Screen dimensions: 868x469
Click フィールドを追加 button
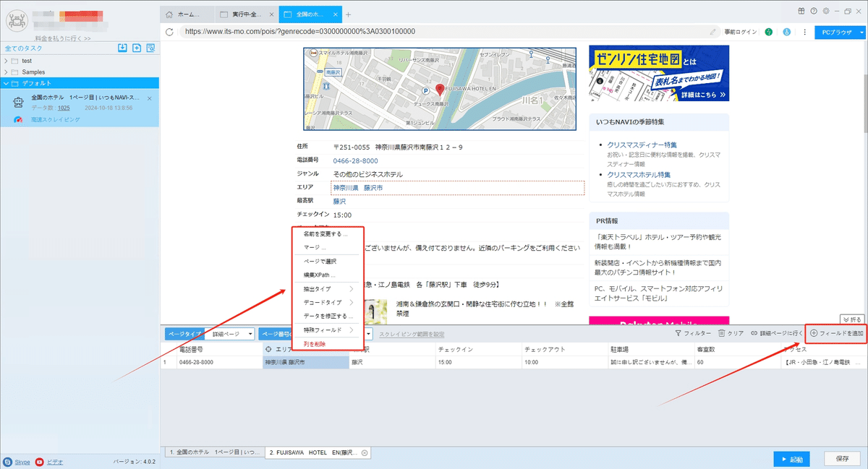coord(836,333)
